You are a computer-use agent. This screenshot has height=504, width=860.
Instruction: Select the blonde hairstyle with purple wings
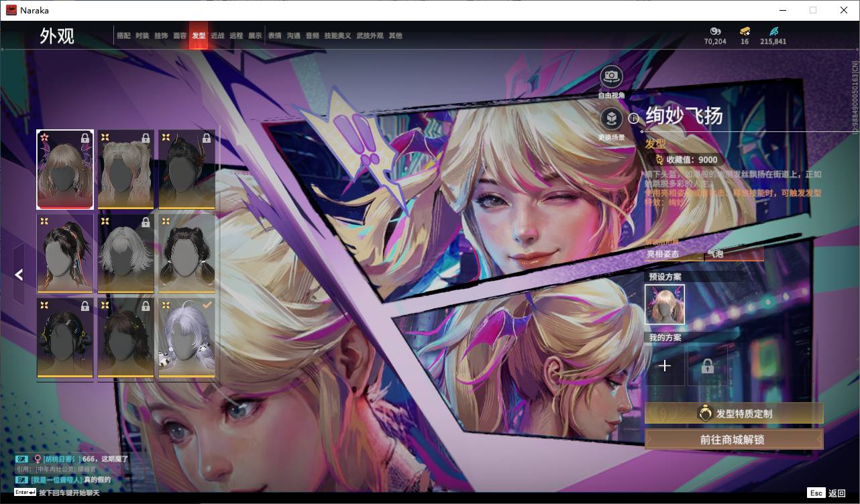pyautogui.click(x=65, y=170)
